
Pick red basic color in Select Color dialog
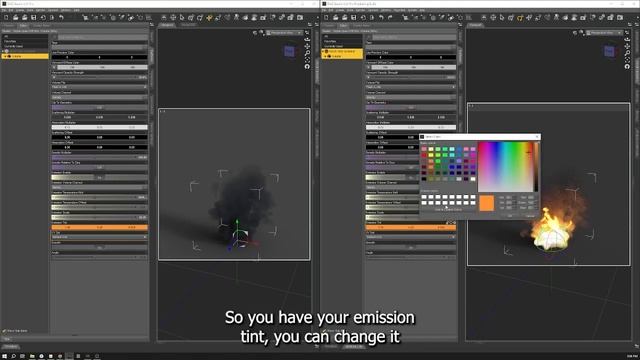click(x=424, y=155)
